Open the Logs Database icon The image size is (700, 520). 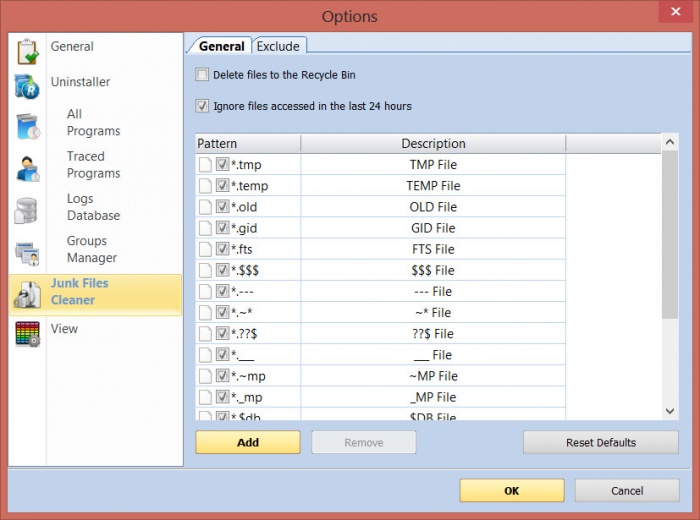[x=27, y=210]
